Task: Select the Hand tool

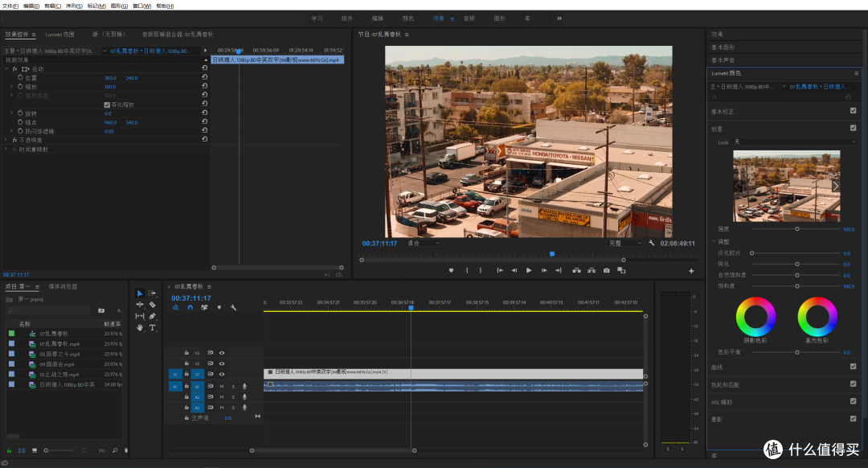Action: click(x=140, y=327)
